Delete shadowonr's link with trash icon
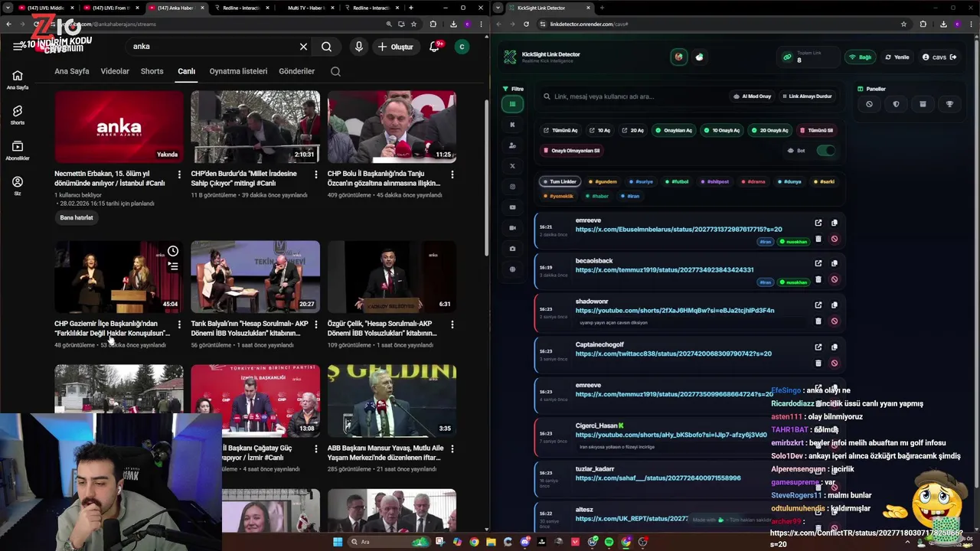 coord(818,321)
